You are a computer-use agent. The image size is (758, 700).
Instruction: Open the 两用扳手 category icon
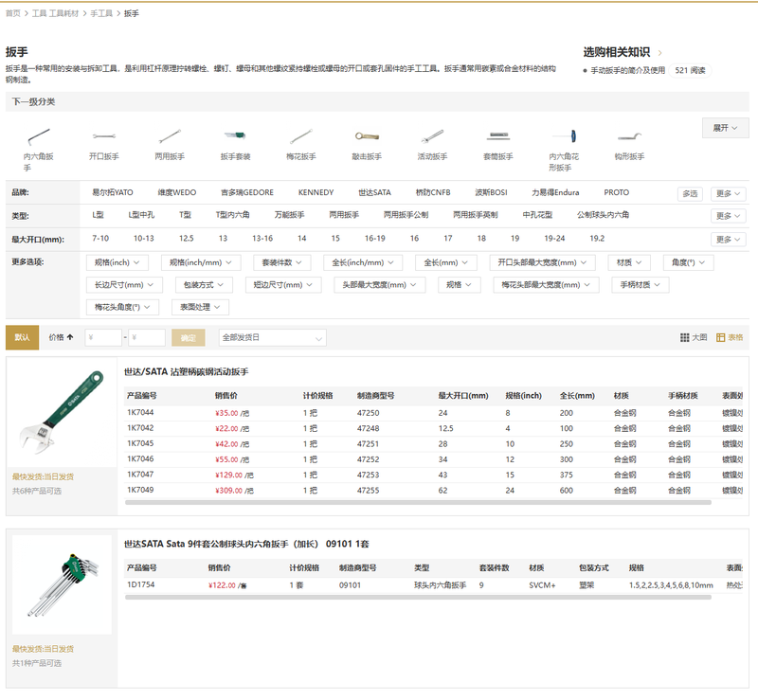(x=170, y=136)
